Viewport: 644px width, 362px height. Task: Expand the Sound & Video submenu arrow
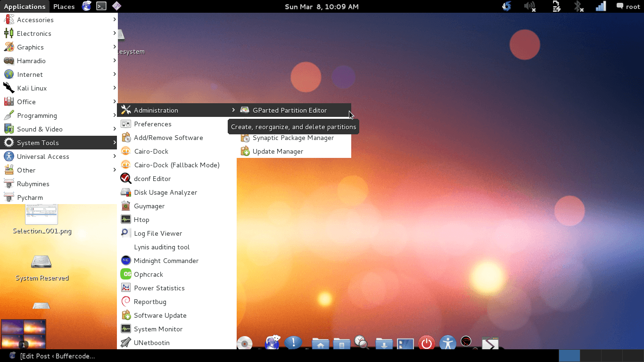tap(115, 129)
